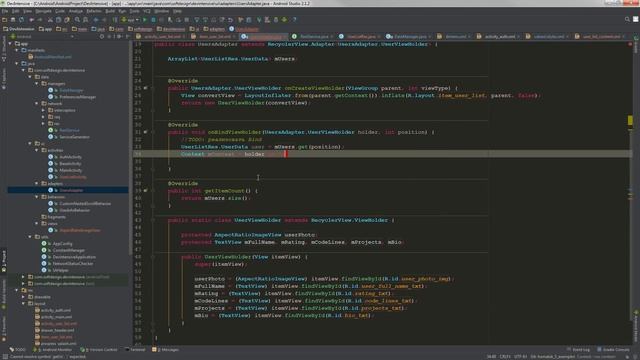Click the Save All toolbar icon
640x360 pixels.
coord(13,20)
